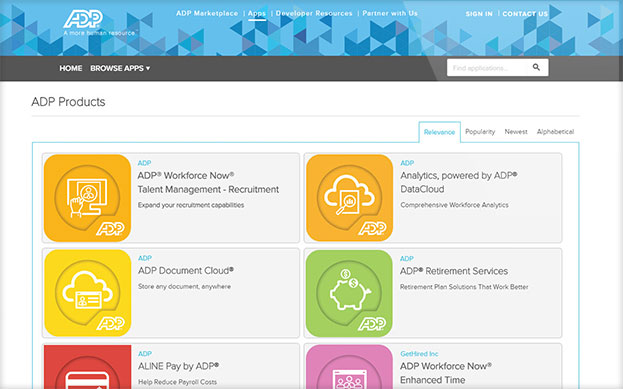623x389 pixels.
Task: Click the GetHired Inc vendor link
Action: pyautogui.click(x=419, y=354)
